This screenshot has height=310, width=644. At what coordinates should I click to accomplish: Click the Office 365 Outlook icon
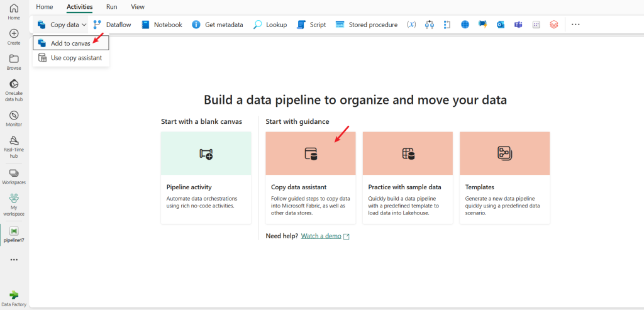[x=500, y=25]
